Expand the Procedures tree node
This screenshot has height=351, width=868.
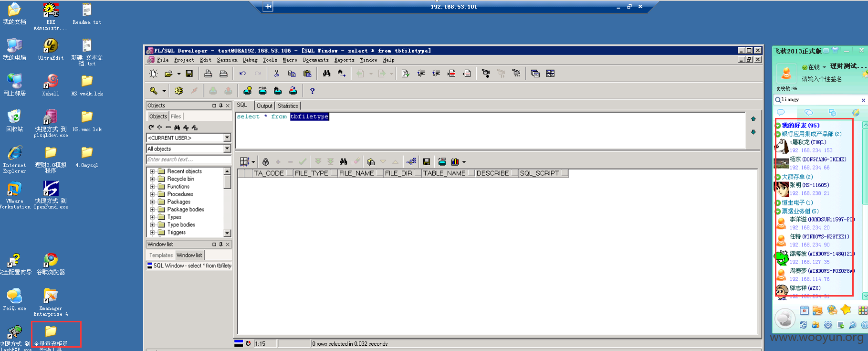pos(152,194)
